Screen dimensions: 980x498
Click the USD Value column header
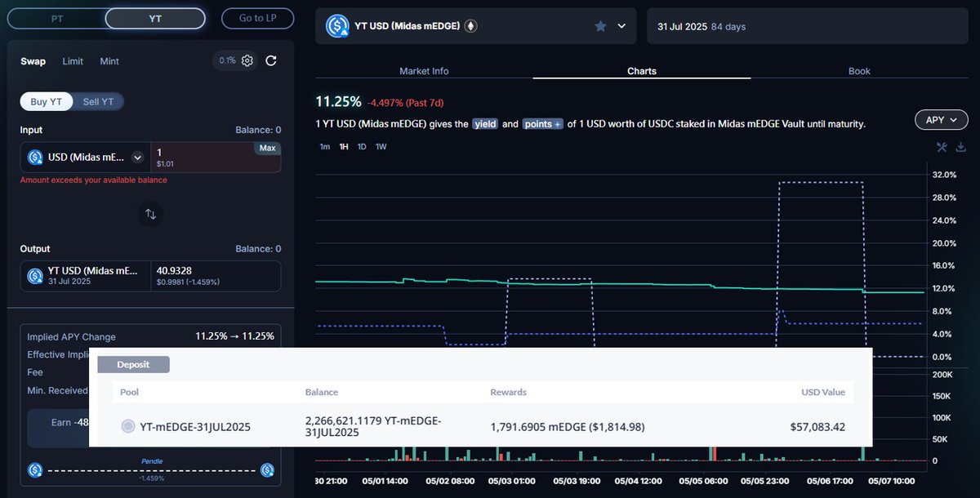[x=823, y=392]
